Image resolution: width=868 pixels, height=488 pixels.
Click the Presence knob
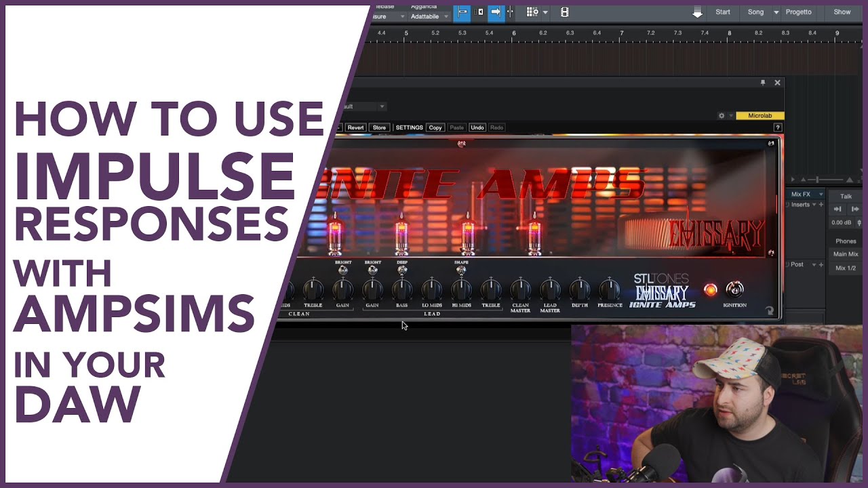pyautogui.click(x=610, y=290)
